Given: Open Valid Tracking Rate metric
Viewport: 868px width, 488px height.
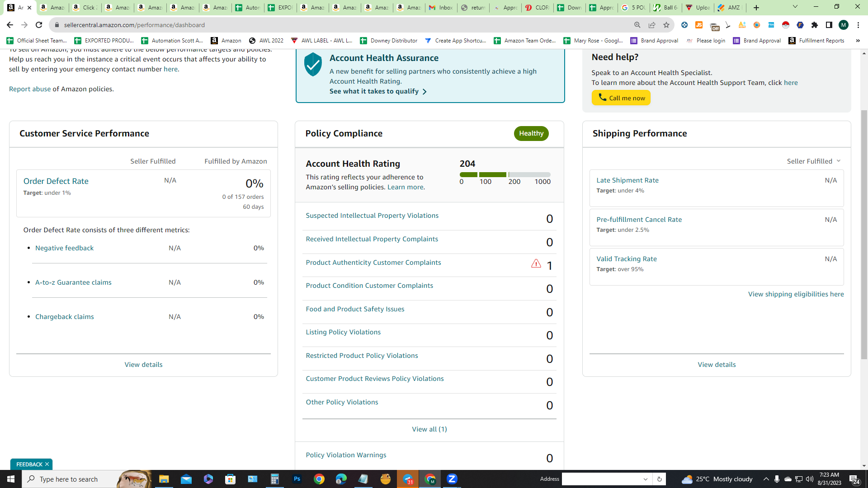Looking at the screenshot, I should 627,259.
